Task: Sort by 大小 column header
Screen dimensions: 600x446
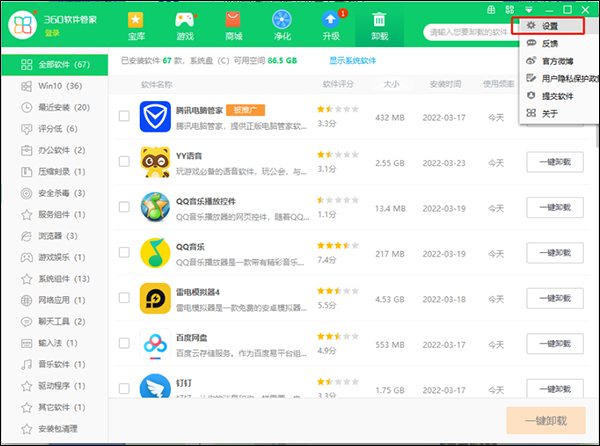Action: click(391, 84)
